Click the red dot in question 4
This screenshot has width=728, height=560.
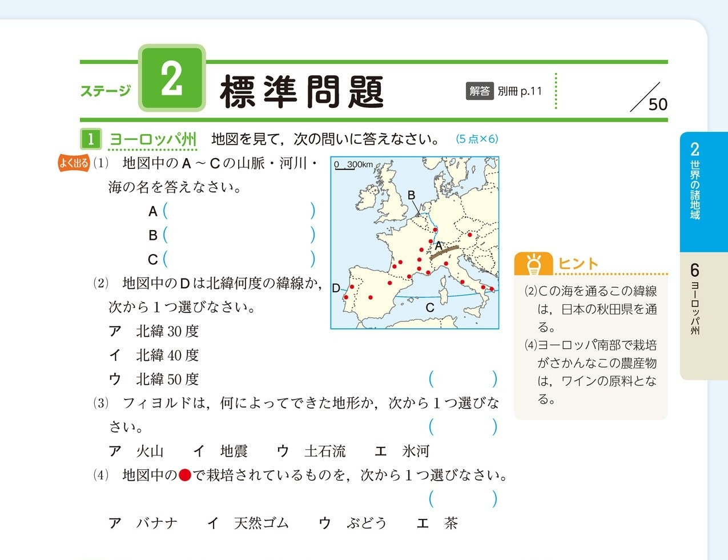[184, 475]
